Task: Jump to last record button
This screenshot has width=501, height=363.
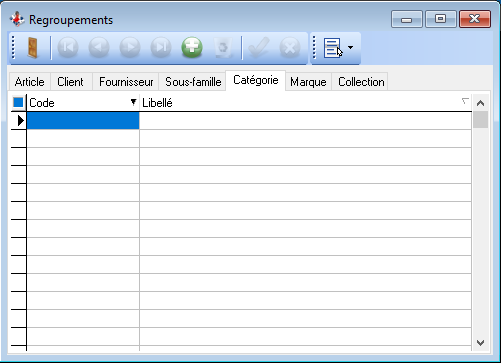Action: 161,48
